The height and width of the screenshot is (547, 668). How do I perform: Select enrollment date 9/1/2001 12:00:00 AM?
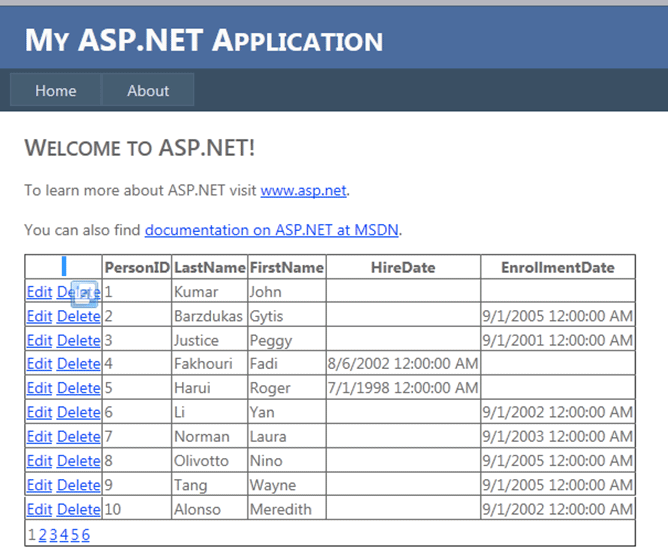(558, 340)
